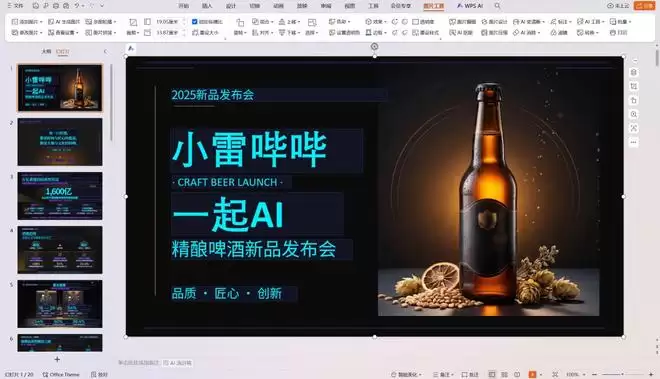Screen dimensions: 660x379
Task: Click the crop tool icon in ribbon
Action: pos(133,22)
